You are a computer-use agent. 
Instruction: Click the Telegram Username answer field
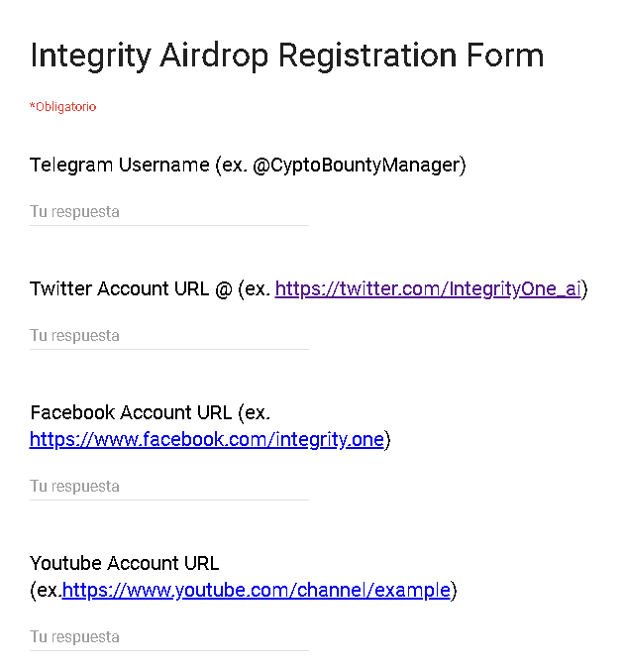tap(168, 212)
